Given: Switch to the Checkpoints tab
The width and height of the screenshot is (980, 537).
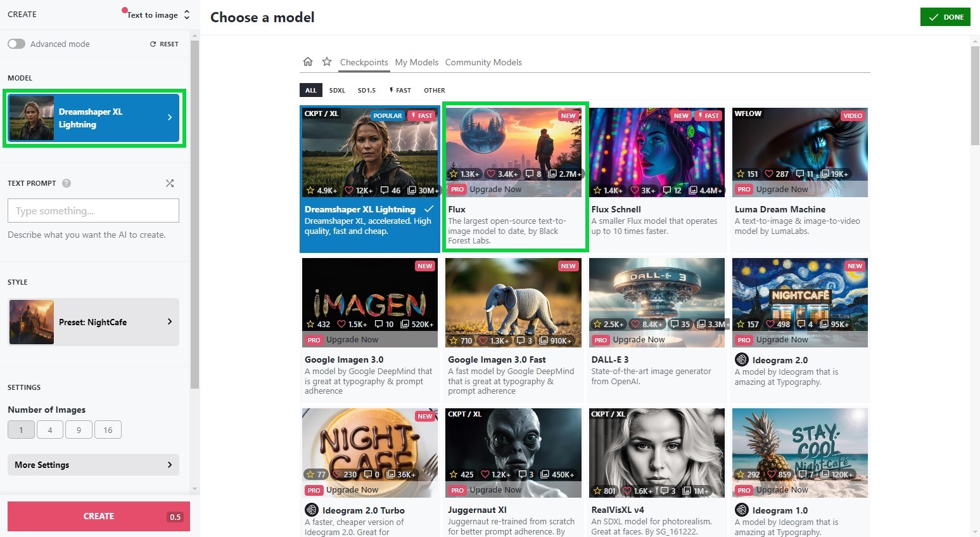Looking at the screenshot, I should 364,62.
